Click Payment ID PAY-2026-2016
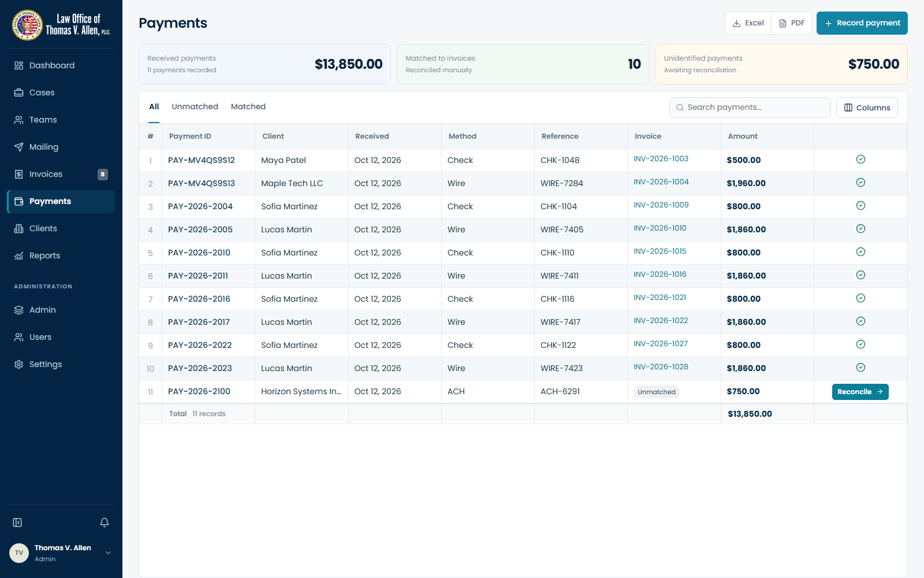The image size is (924, 578). (x=199, y=299)
